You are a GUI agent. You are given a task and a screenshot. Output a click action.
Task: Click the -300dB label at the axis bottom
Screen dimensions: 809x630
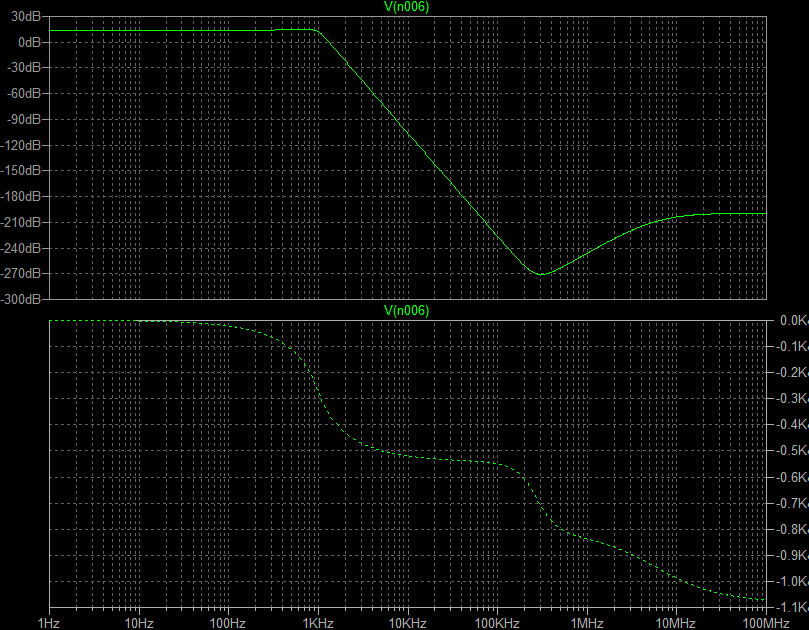click(23, 299)
